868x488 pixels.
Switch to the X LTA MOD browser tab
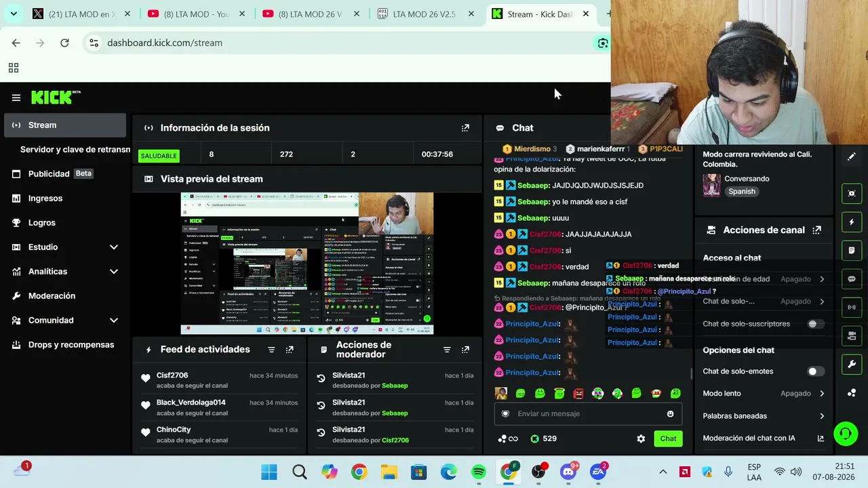(81, 14)
